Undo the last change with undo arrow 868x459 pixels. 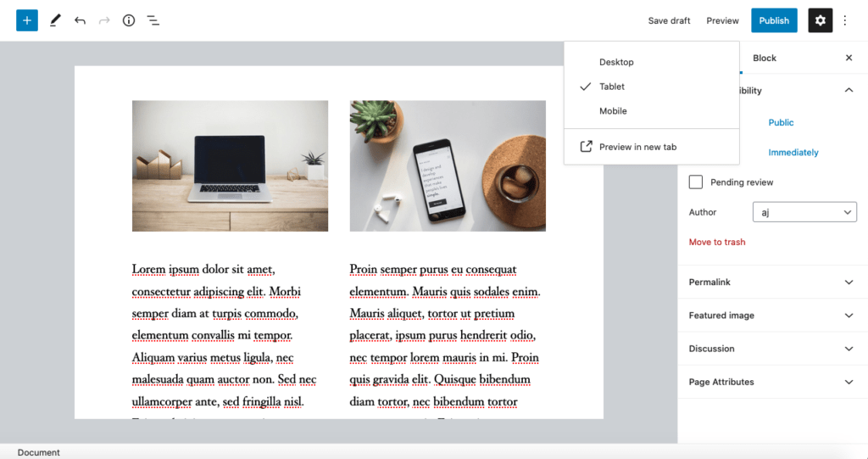pyautogui.click(x=80, y=20)
